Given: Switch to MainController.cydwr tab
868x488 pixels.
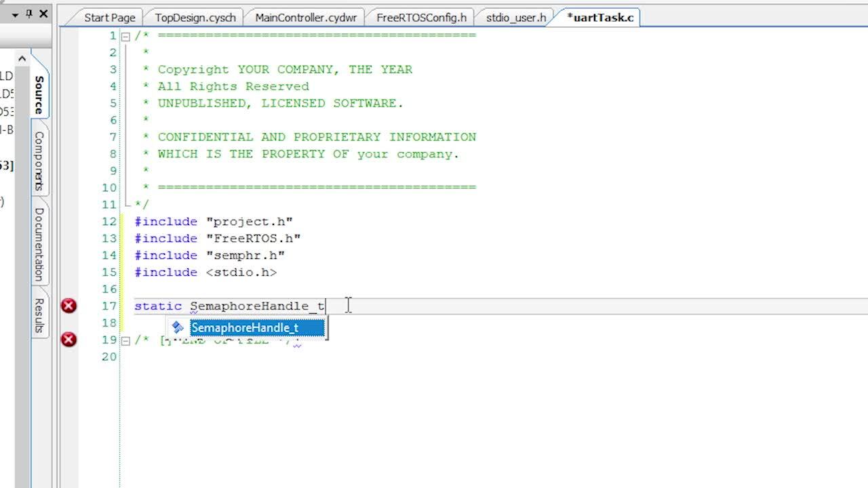Looking at the screenshot, I should point(305,18).
